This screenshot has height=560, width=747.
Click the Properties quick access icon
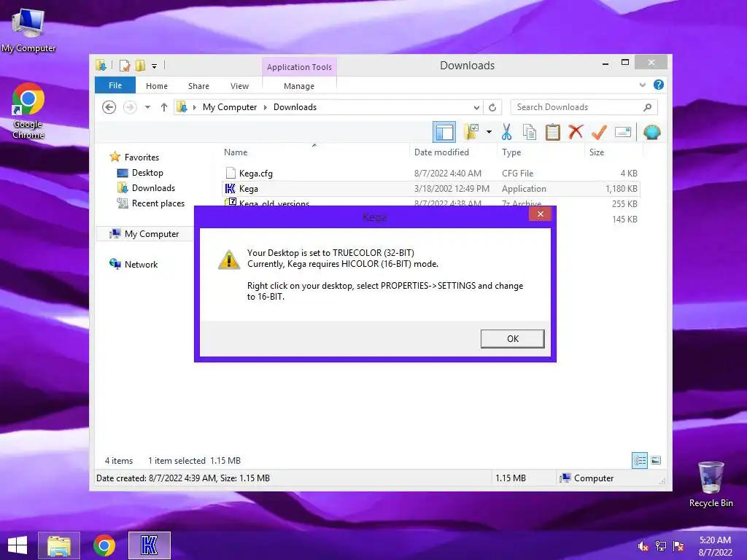pos(125,66)
